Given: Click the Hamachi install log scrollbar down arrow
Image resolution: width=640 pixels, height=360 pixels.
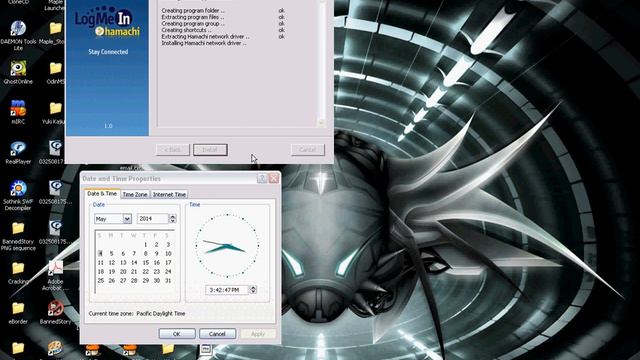Looking at the screenshot, I should pos(321,122).
